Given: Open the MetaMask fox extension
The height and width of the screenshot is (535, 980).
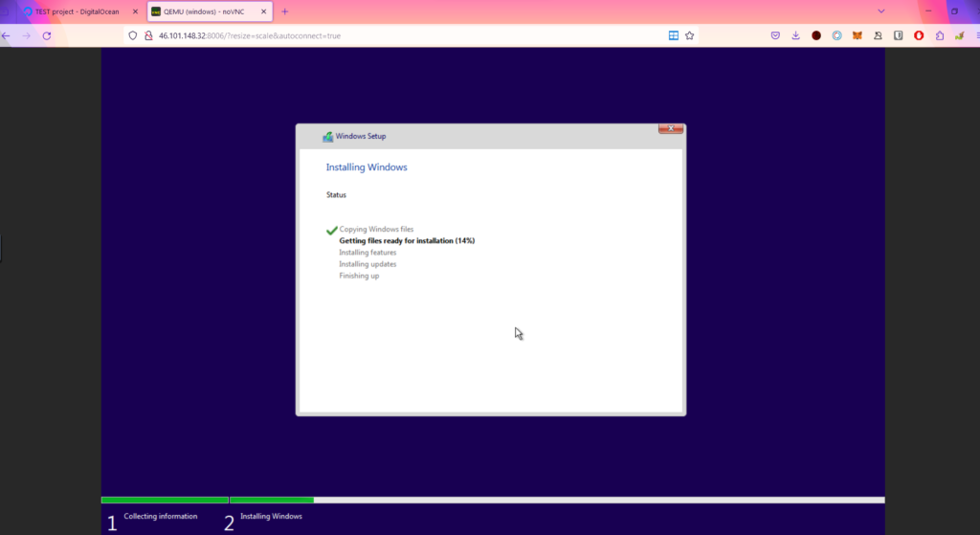Looking at the screenshot, I should click(x=857, y=35).
